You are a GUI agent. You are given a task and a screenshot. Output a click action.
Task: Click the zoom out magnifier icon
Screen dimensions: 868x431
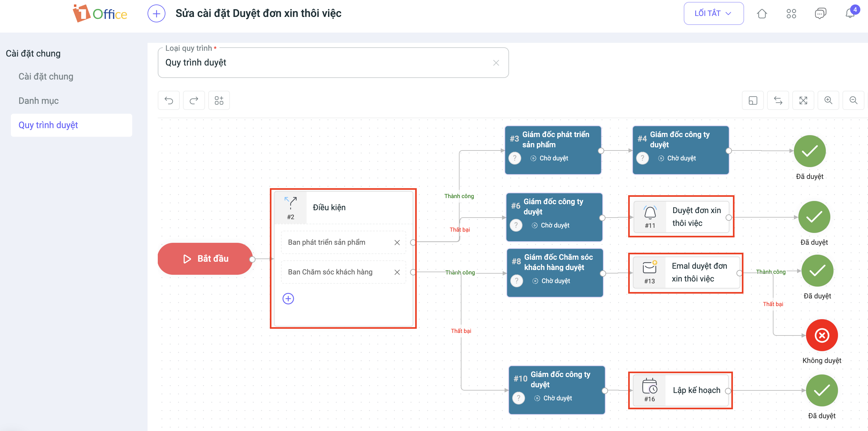pyautogui.click(x=853, y=100)
